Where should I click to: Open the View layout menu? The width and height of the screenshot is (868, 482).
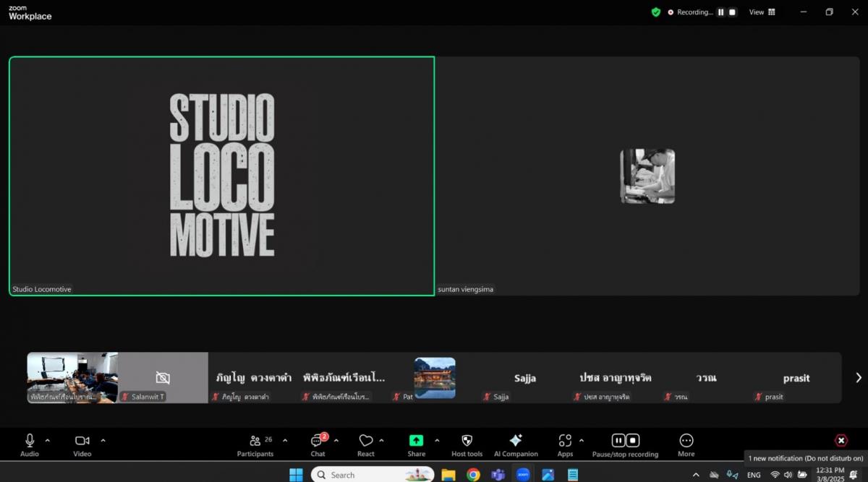point(762,12)
